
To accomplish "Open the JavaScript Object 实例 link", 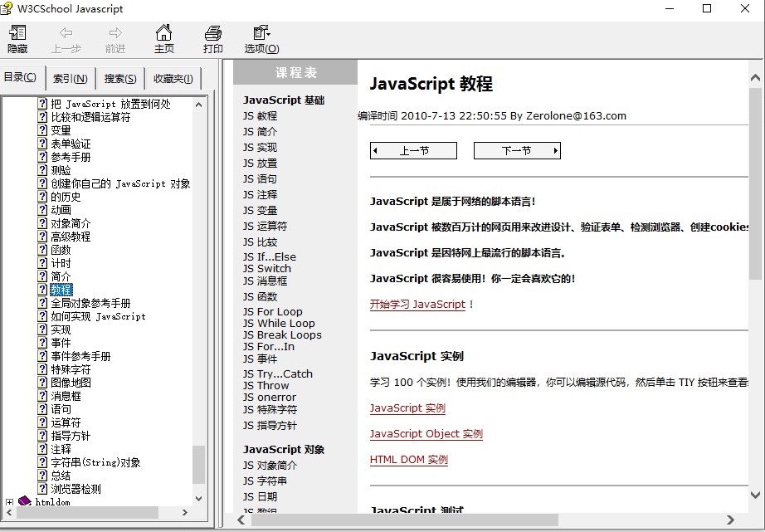I will [426, 434].
